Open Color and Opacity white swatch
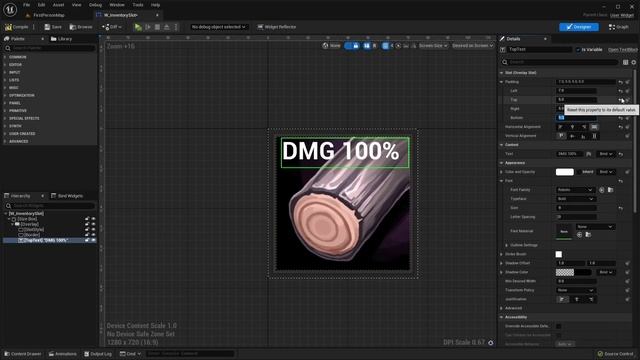Viewport: 640px width, 360px height. tap(564, 172)
